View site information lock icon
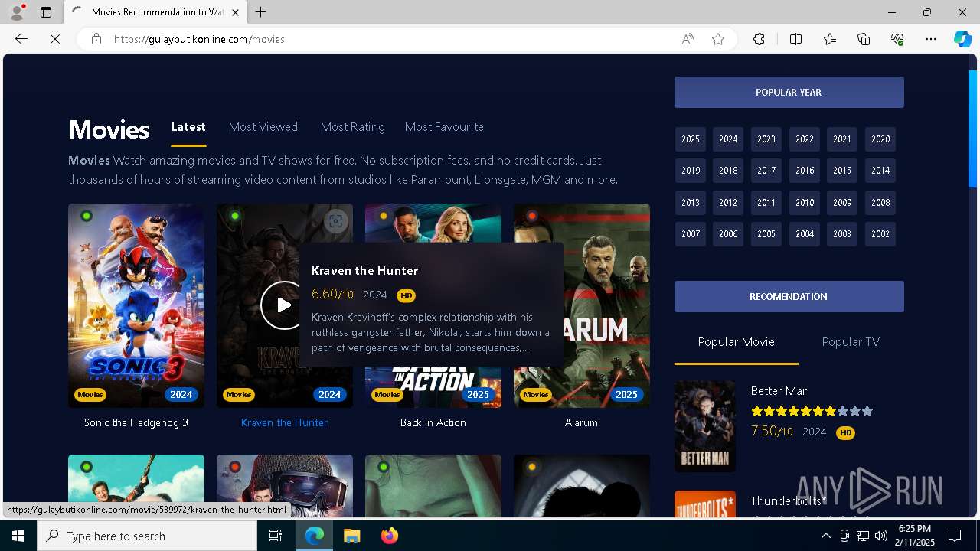The height and width of the screenshot is (551, 980). 96,39
